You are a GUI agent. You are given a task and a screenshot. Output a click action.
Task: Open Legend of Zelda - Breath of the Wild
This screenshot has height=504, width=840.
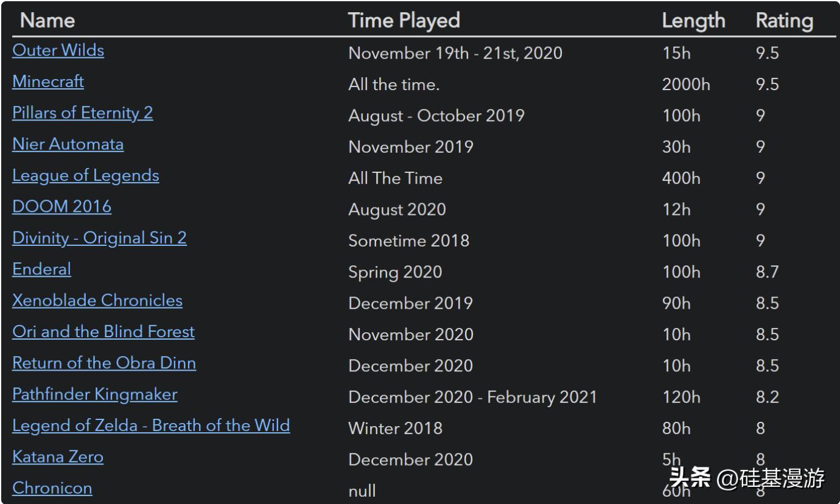tap(151, 425)
